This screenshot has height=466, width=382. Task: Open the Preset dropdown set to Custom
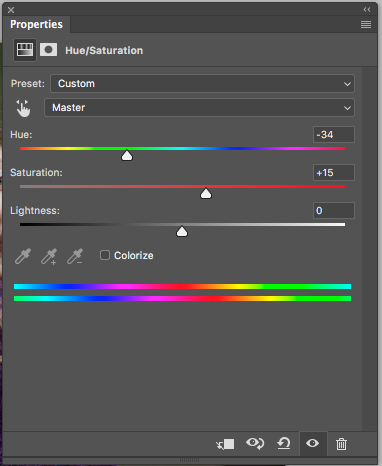(x=202, y=83)
